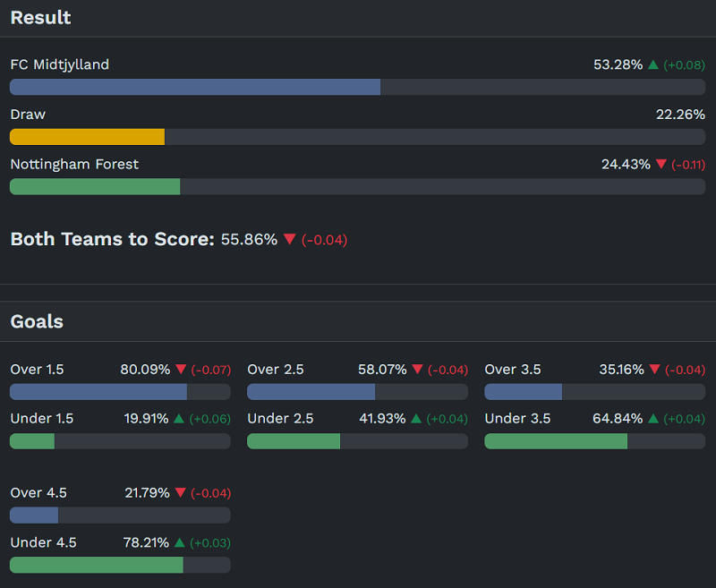Click the Nottingham Forest green probability bar
The image size is (716, 588).
pyautogui.click(x=95, y=186)
